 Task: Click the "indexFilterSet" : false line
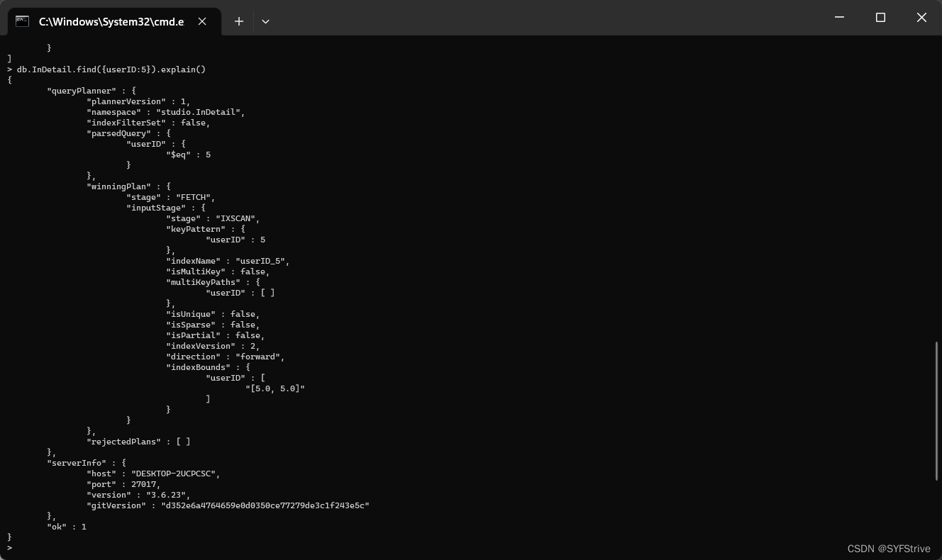(148, 123)
